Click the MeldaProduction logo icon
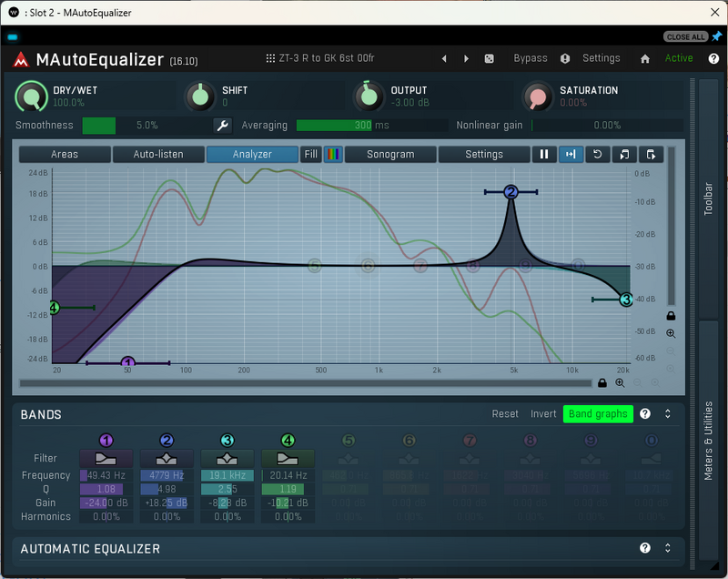Viewport: 728px width, 579px height. click(21, 59)
